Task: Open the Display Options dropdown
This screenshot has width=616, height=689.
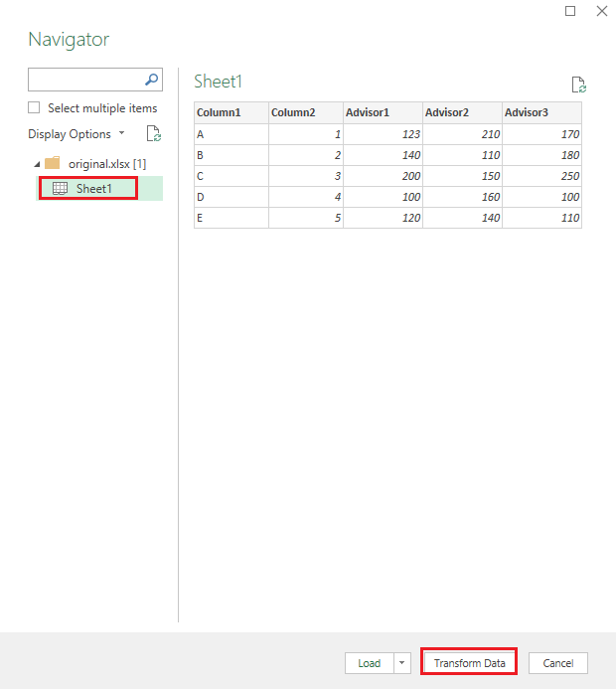Action: [x=77, y=133]
